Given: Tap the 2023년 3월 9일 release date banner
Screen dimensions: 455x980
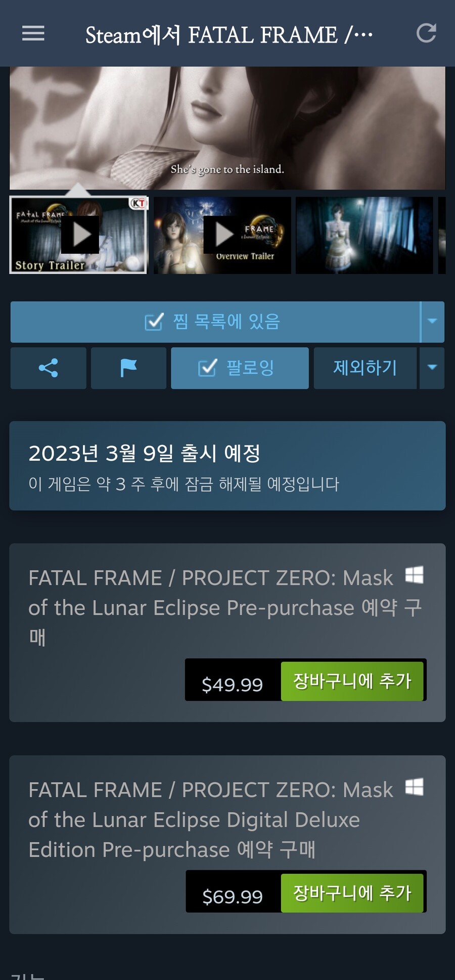Looking at the screenshot, I should point(227,466).
